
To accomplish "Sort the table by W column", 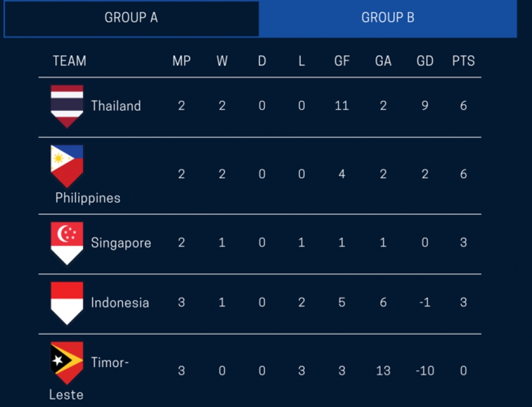I will point(222,61).
